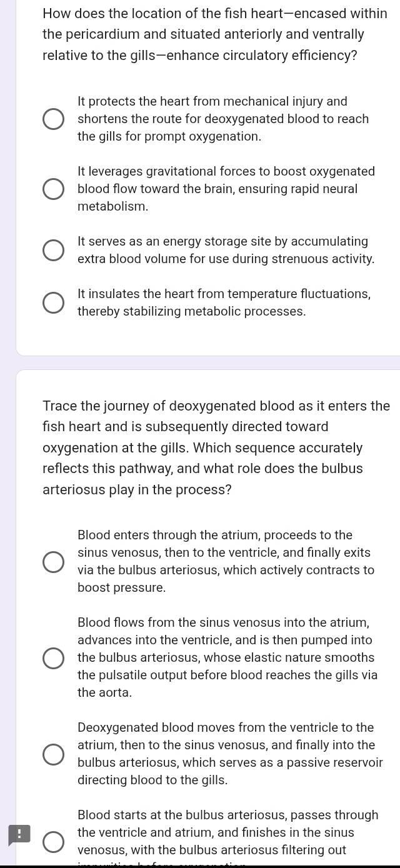Click answer text mentioning 'elastic nature smooths pulsatile output'

coord(227,657)
